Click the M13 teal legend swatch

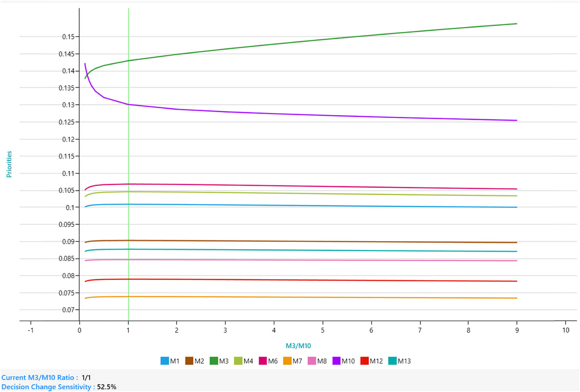point(392,361)
